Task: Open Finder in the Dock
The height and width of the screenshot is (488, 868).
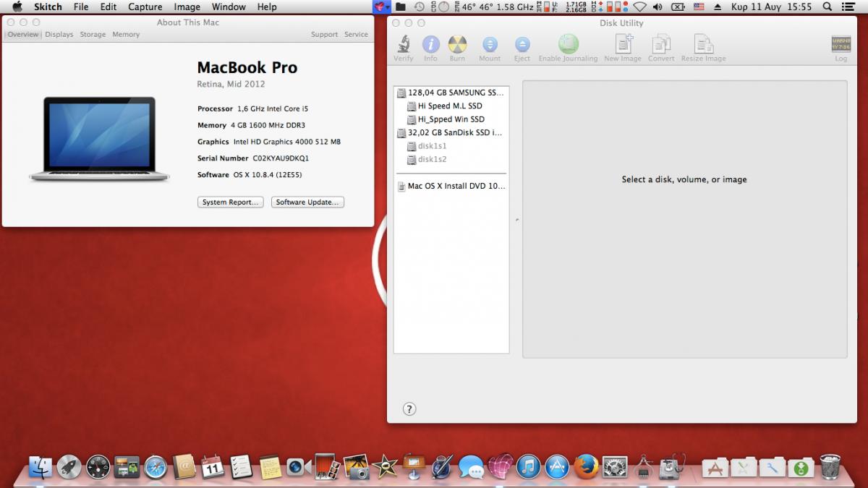Action: click(41, 468)
